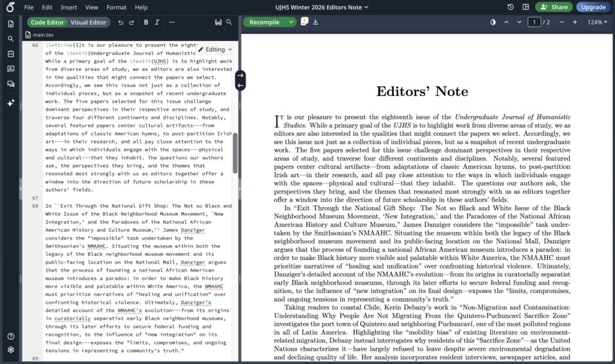The height and width of the screenshot is (364, 615).
Task: Change the editor layout icon
Action: coord(526,7)
